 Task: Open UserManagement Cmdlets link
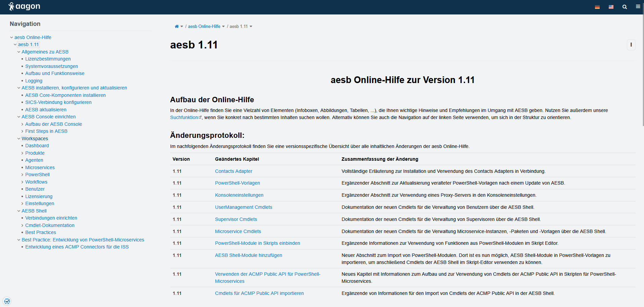tap(243, 207)
